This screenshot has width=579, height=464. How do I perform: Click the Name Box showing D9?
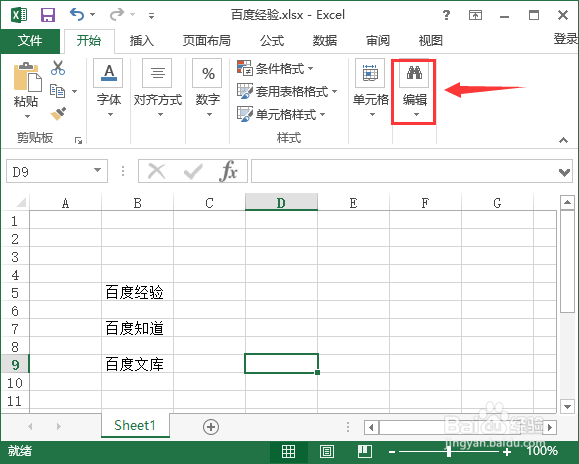(50, 171)
